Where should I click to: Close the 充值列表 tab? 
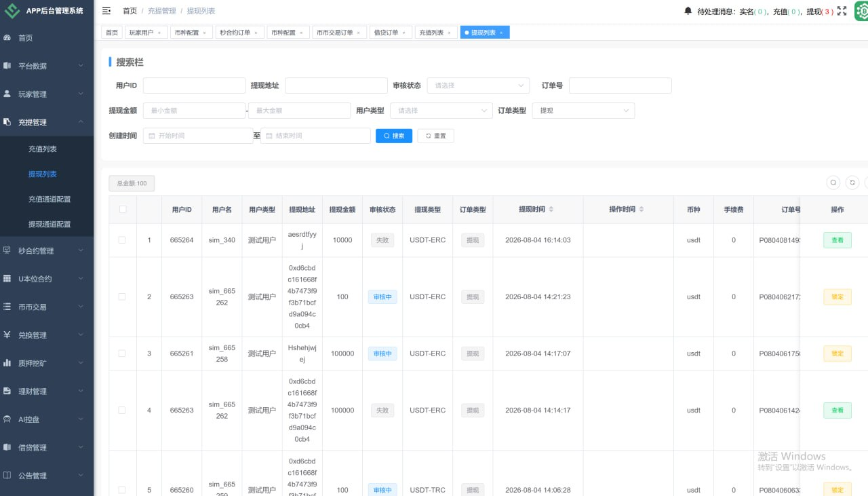click(x=449, y=33)
